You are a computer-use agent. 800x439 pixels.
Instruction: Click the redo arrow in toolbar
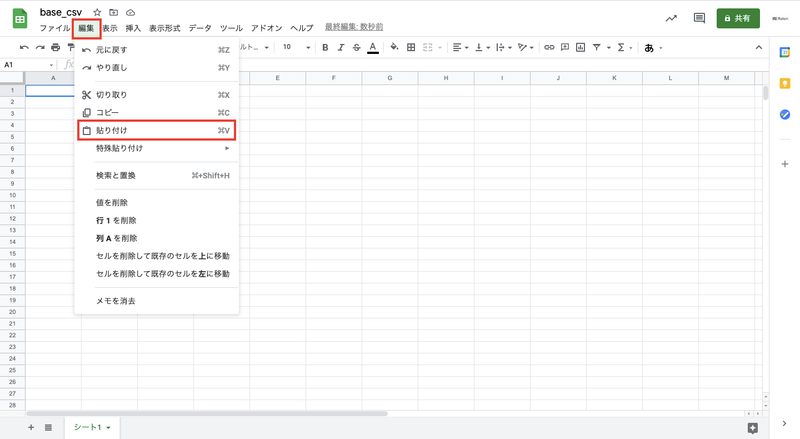coord(40,47)
